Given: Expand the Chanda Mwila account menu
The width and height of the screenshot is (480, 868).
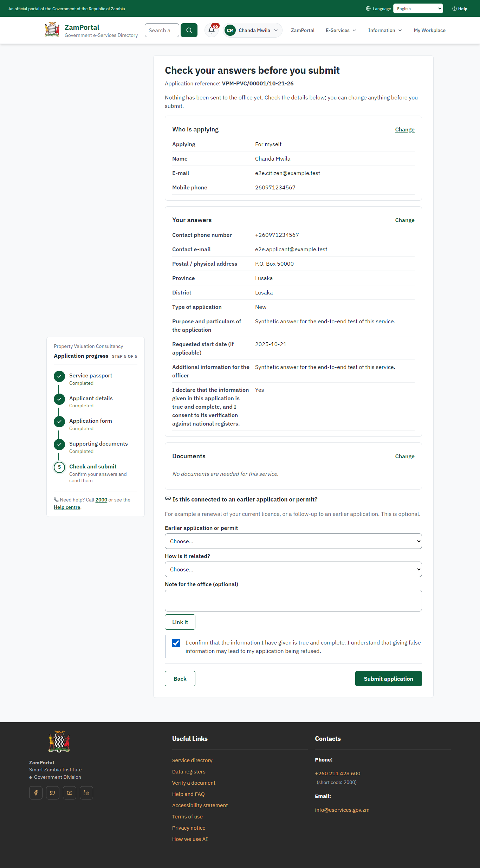Looking at the screenshot, I should coord(253,30).
